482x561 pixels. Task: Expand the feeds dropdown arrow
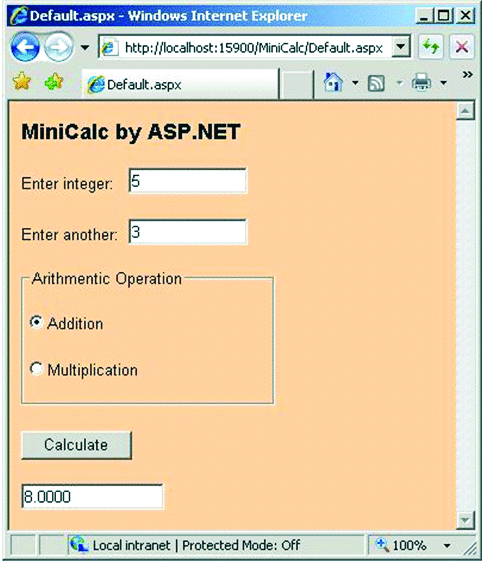pos(400,83)
